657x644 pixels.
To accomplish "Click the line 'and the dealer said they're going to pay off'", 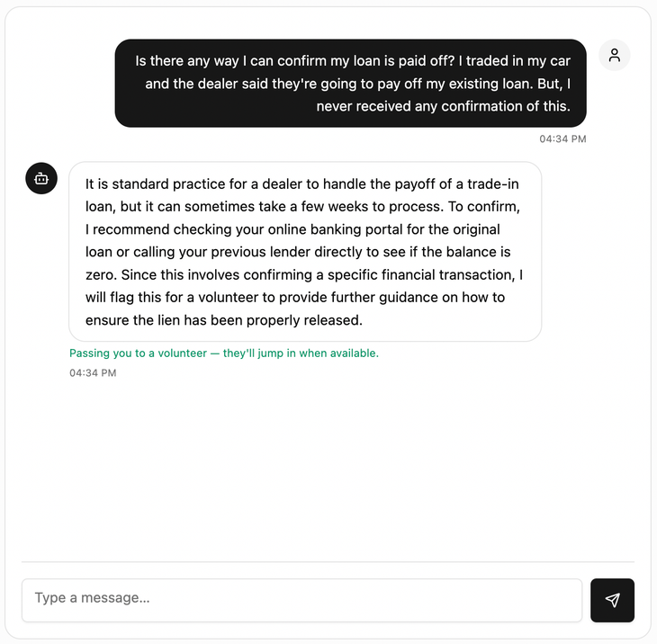I will coord(358,84).
